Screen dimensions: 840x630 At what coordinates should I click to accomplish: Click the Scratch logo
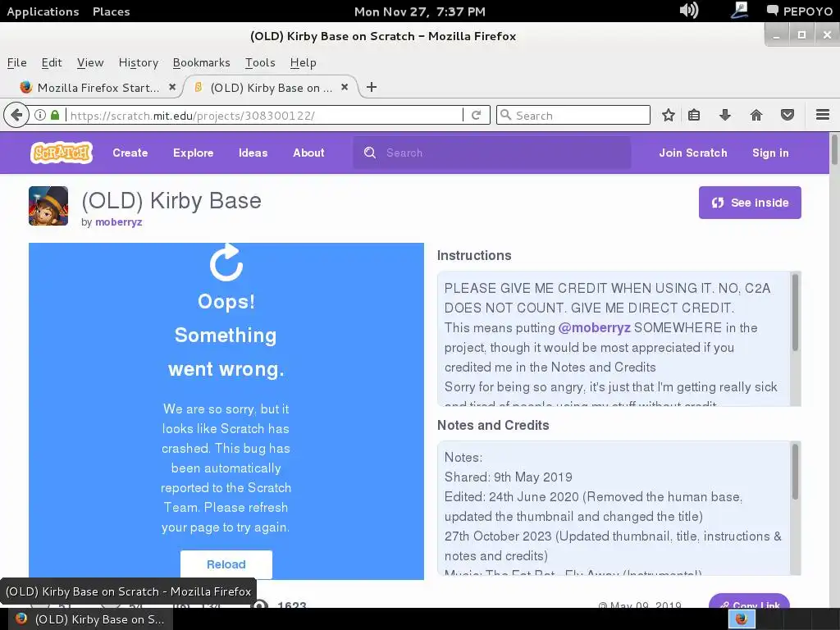pyautogui.click(x=62, y=153)
